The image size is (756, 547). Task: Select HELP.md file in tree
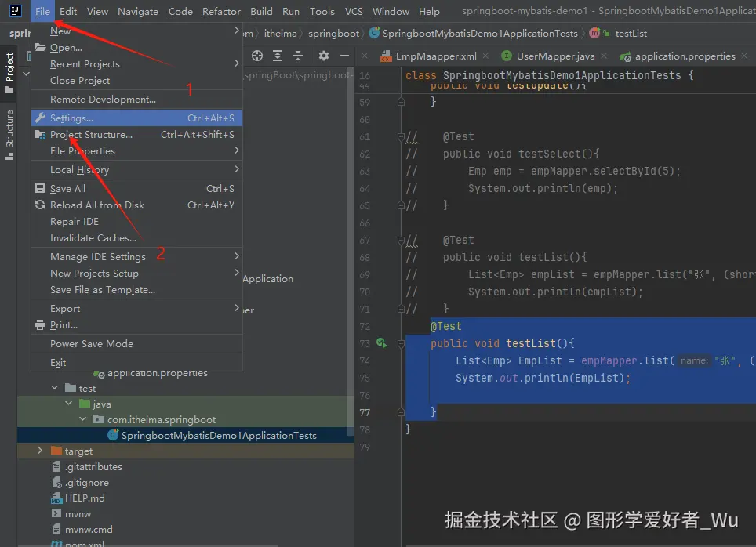[85, 498]
